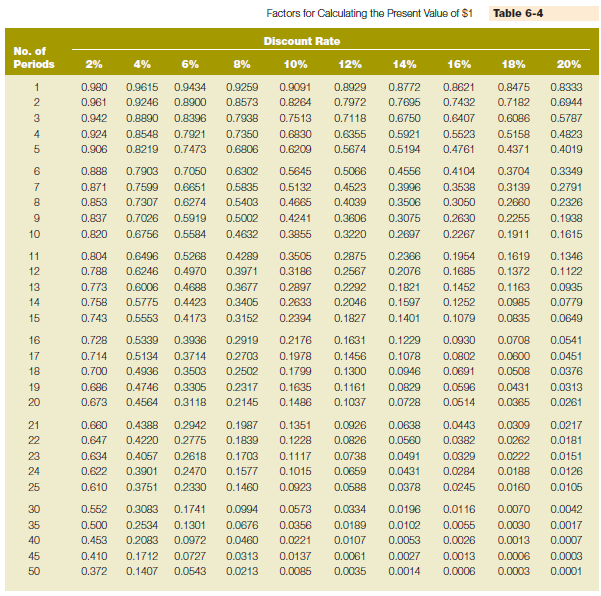Select the value 0.0160 in period 25
This screenshot has height=596, width=601.
pyautogui.click(x=514, y=487)
